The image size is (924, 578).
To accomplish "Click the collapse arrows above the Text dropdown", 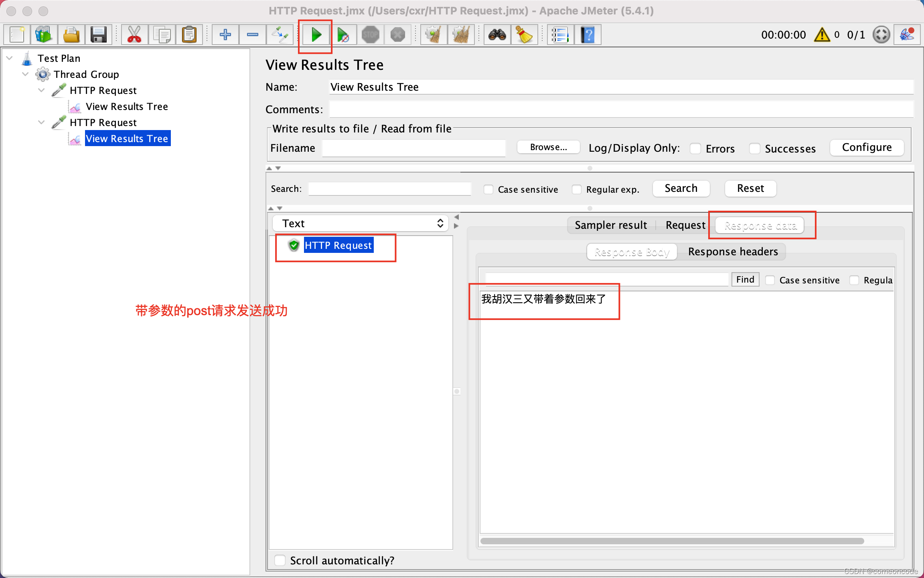I will tap(275, 208).
